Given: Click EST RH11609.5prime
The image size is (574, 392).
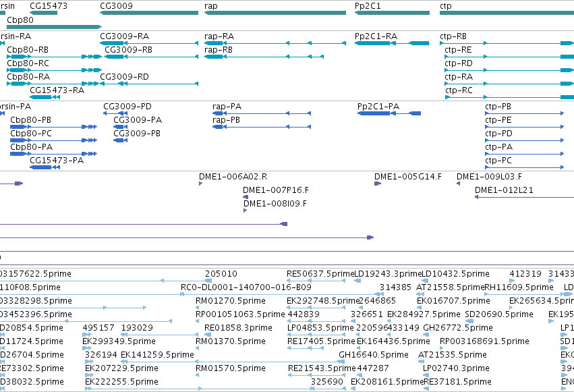Looking at the screenshot, I should point(519,287).
